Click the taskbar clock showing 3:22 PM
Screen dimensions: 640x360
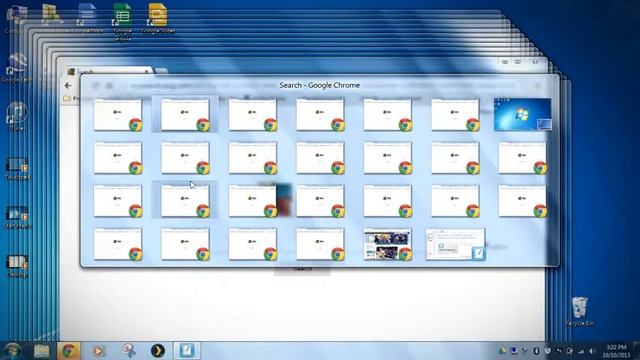click(616, 351)
